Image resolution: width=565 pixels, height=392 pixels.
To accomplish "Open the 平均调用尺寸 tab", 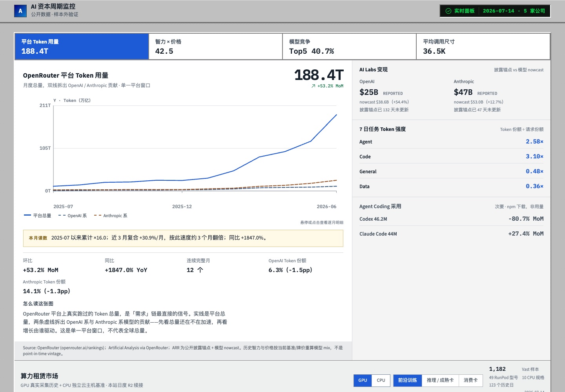I will tap(483, 47).
